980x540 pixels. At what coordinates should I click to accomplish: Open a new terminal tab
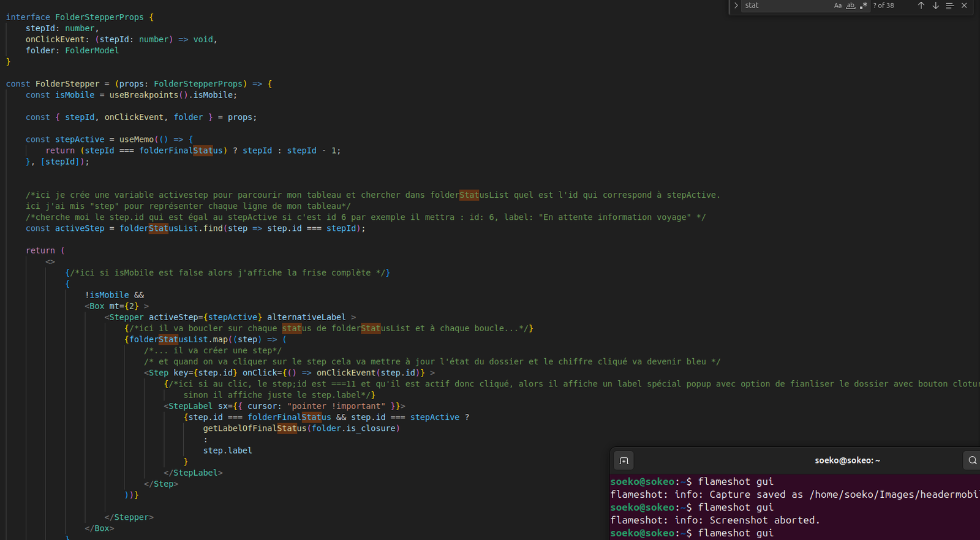tap(624, 460)
